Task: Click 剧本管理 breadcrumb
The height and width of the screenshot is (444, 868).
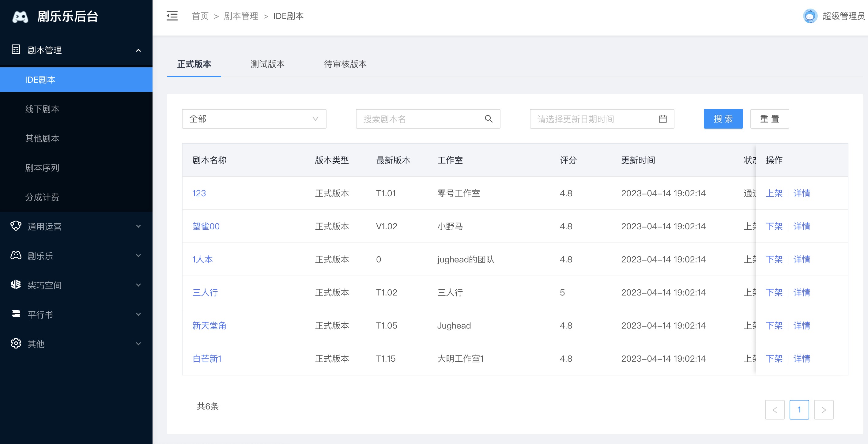Action: coord(241,16)
